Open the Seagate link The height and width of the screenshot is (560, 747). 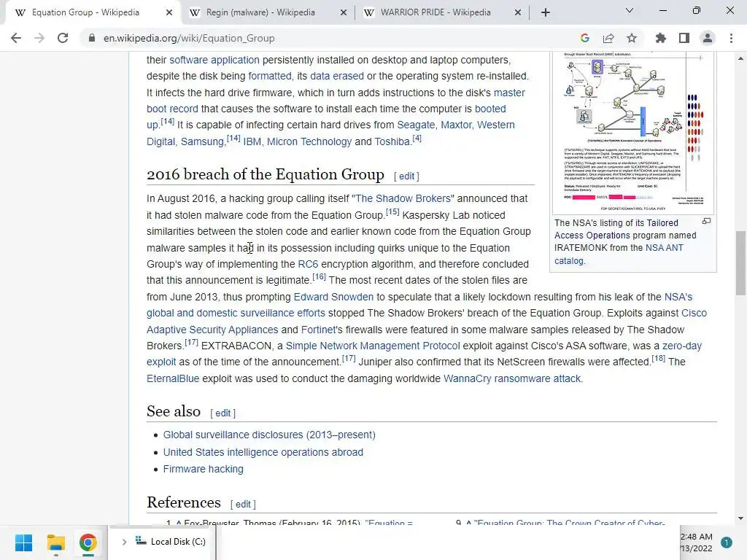416,125
